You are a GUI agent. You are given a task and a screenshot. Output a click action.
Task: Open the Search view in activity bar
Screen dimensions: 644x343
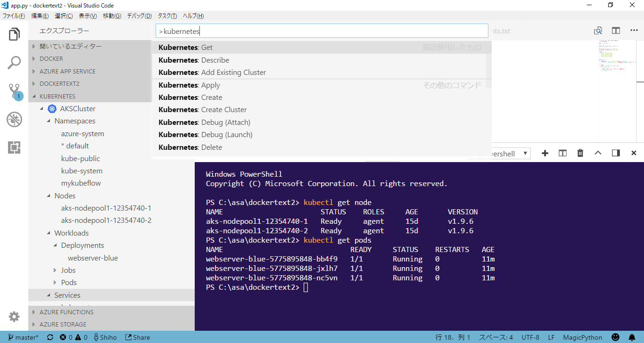click(x=14, y=63)
